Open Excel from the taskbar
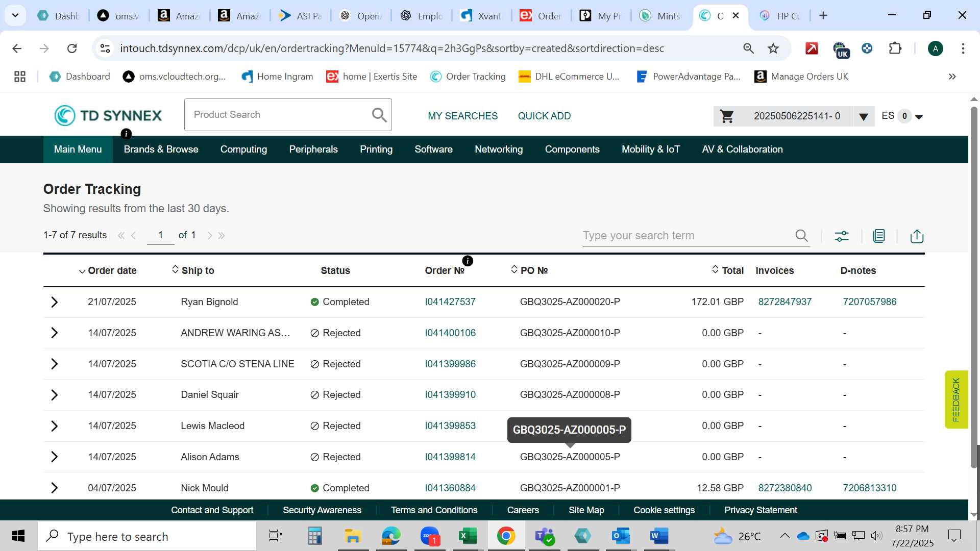The width and height of the screenshot is (980, 551). pyautogui.click(x=468, y=536)
